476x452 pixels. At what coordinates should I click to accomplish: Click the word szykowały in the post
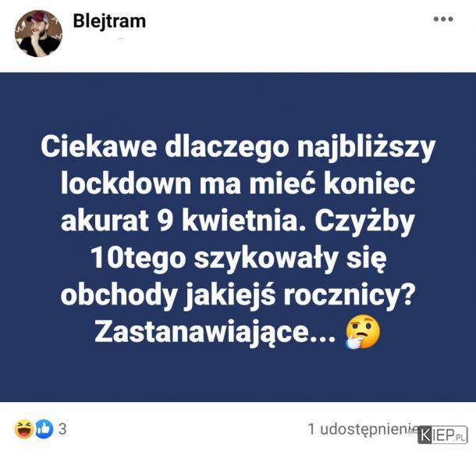[x=266, y=260]
